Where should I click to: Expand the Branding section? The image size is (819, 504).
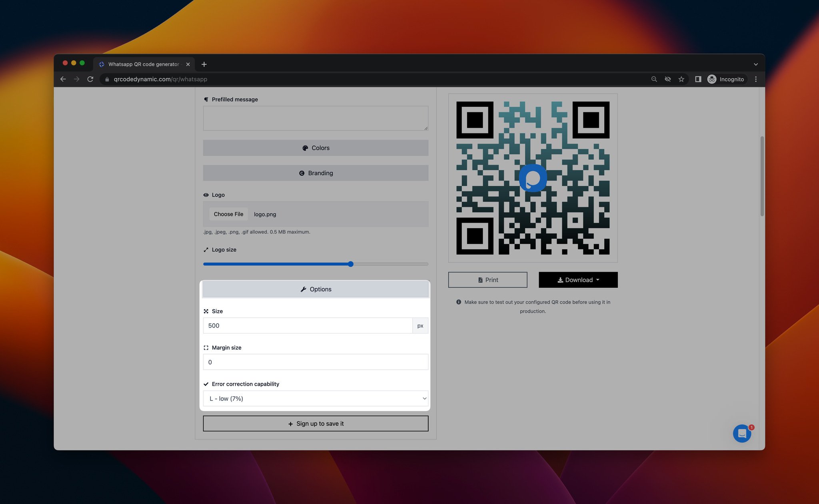click(x=316, y=173)
